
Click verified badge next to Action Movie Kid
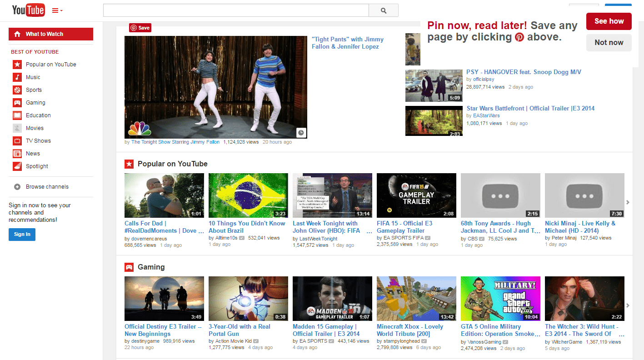point(256,341)
